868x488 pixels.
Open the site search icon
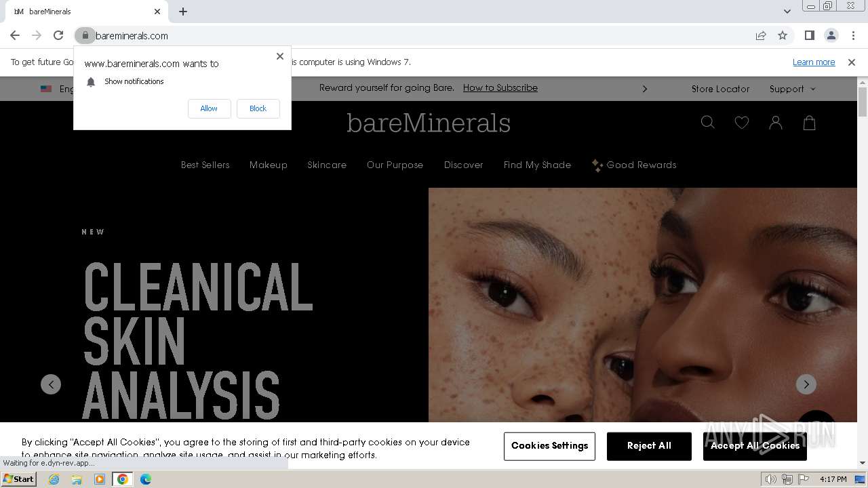708,123
